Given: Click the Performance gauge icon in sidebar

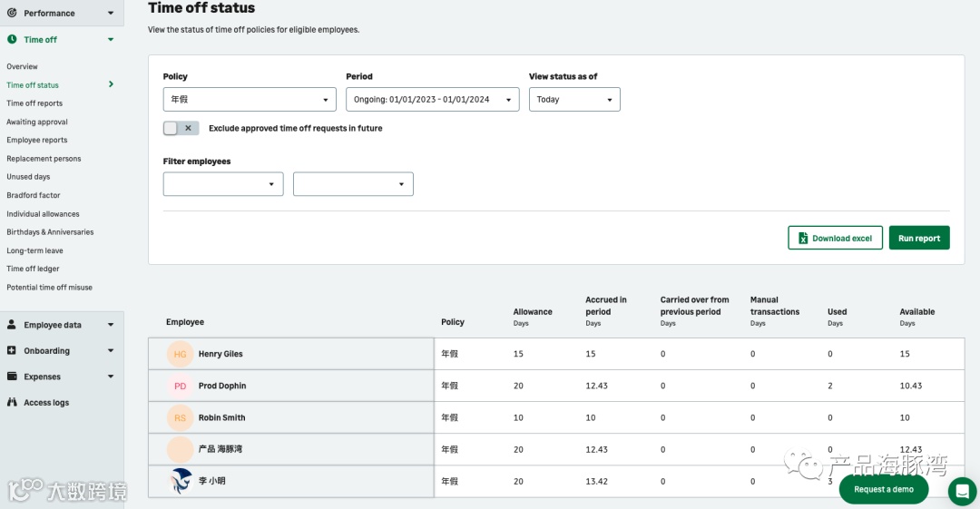Looking at the screenshot, I should 12,13.
